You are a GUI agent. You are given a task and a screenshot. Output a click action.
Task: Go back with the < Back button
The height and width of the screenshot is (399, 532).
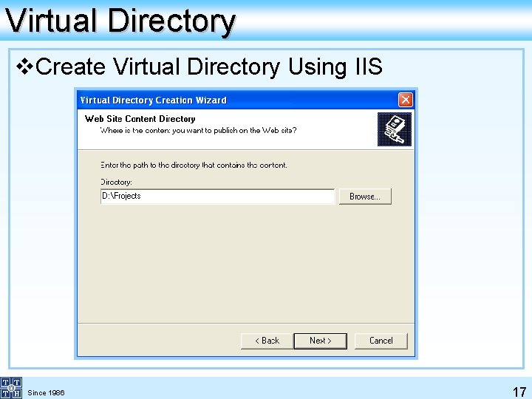(x=267, y=341)
